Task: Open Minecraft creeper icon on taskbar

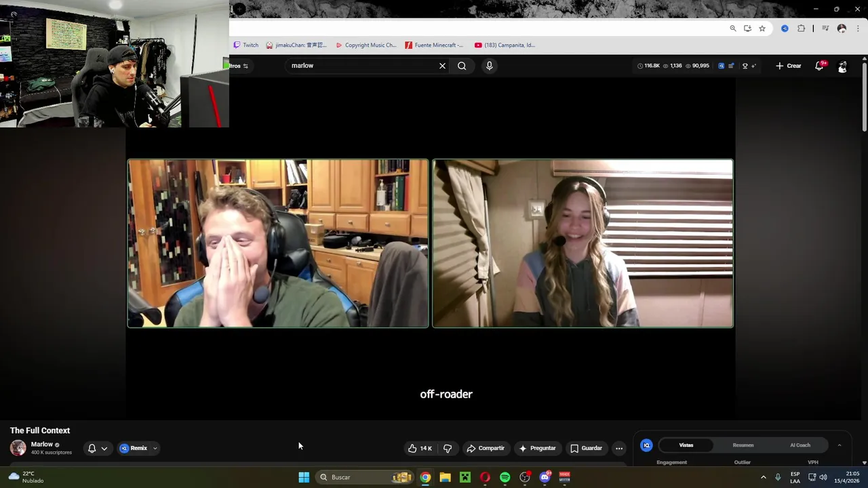Action: pos(465,477)
